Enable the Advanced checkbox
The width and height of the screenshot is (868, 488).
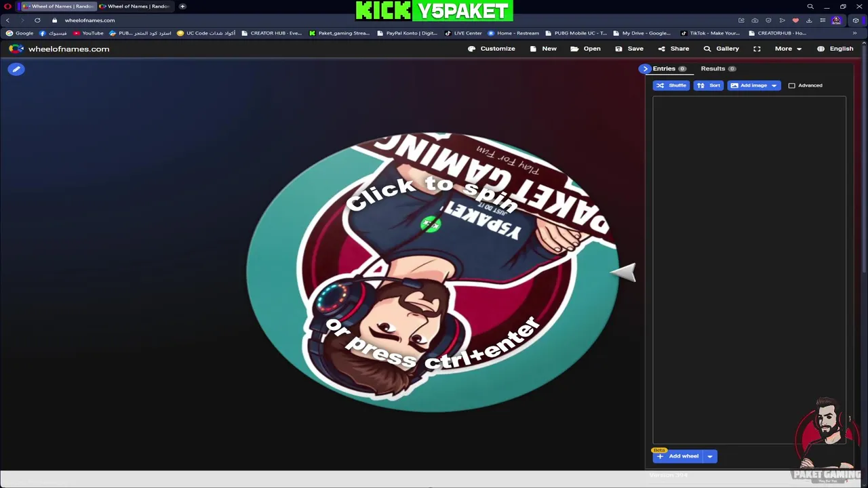tap(791, 85)
